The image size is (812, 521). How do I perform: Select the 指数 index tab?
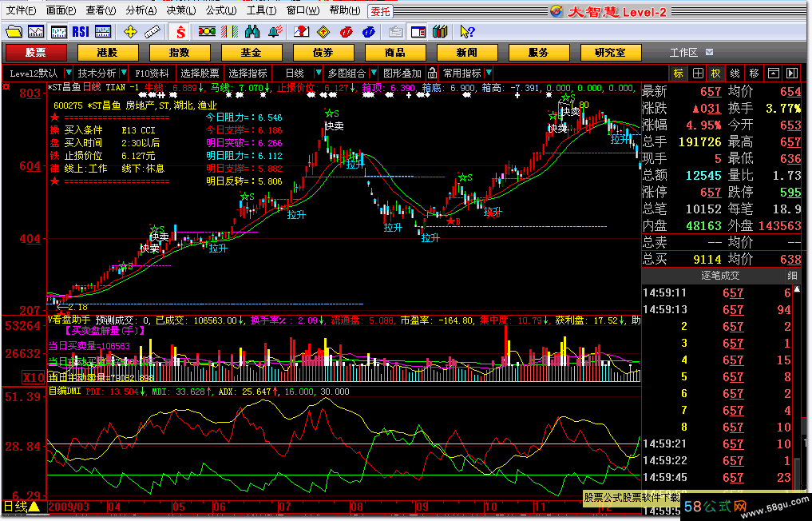(180, 53)
